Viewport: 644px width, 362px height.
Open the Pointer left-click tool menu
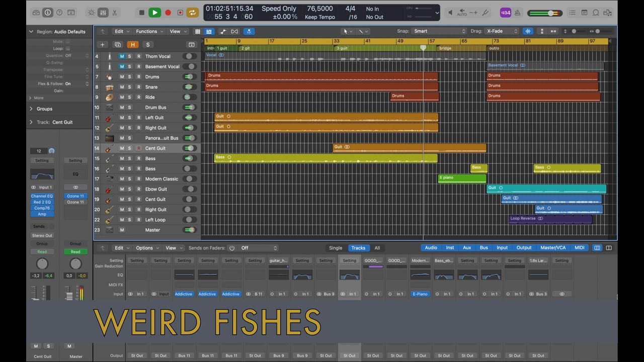347,31
